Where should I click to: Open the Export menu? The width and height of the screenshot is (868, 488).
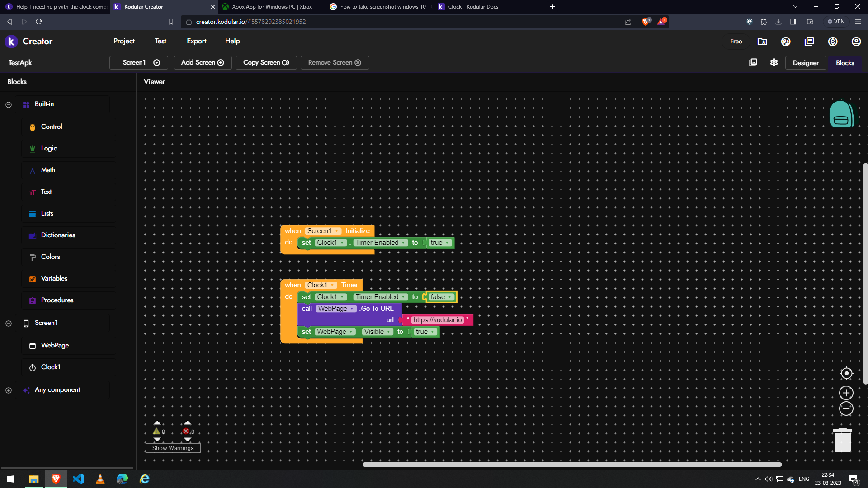(196, 41)
